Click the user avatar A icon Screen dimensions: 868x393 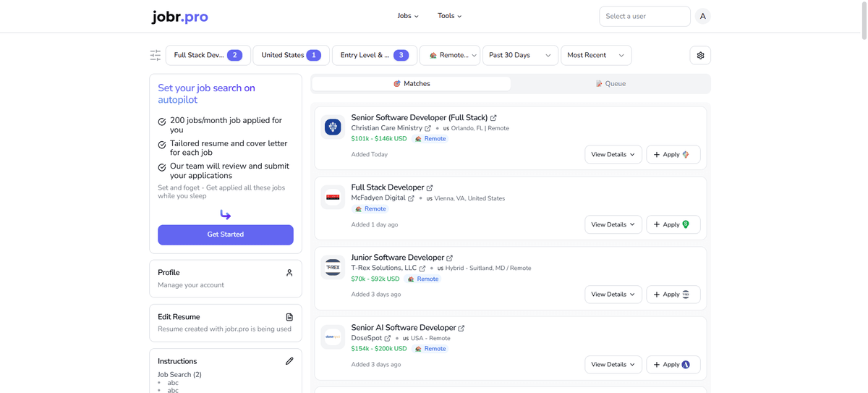coord(702,16)
